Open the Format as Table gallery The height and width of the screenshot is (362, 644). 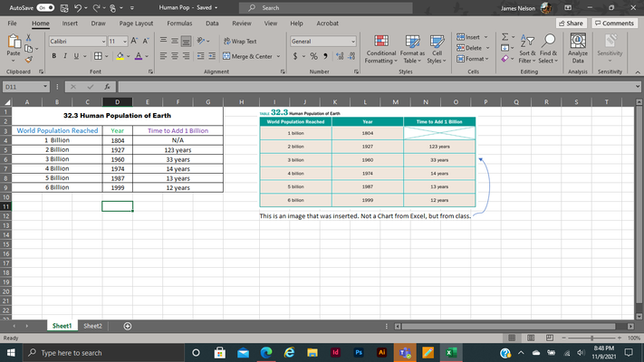point(412,49)
